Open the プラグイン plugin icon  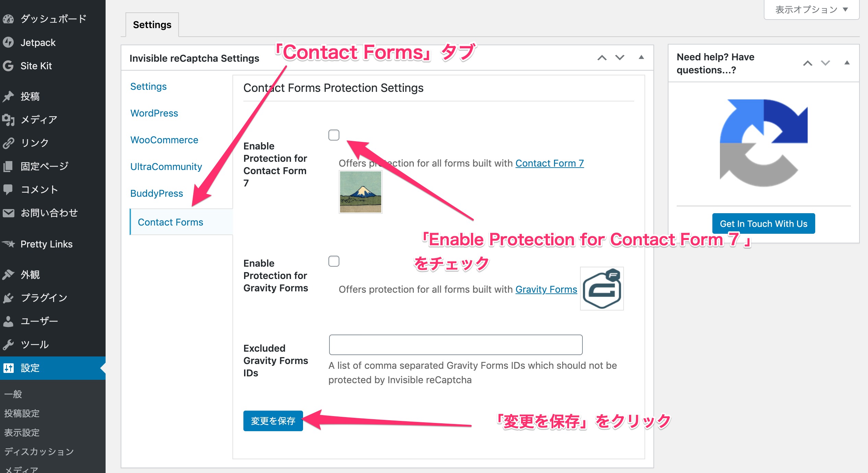coord(8,298)
